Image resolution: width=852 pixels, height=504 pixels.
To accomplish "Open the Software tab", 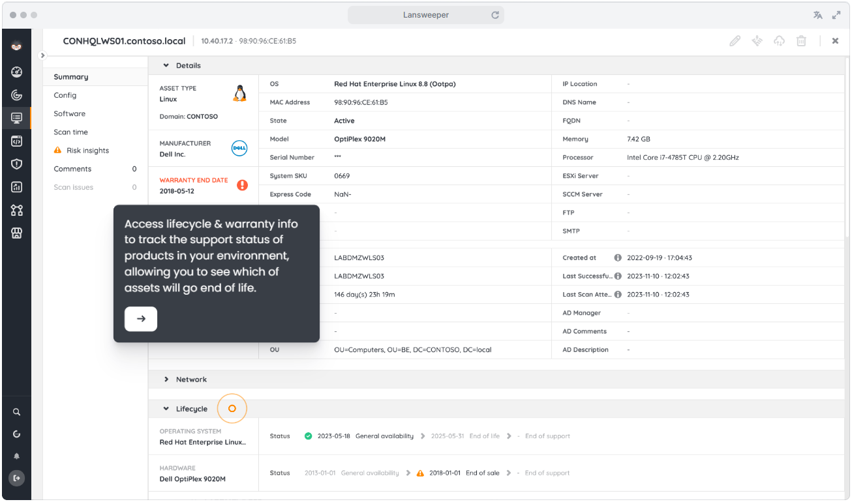I will [95, 113].
